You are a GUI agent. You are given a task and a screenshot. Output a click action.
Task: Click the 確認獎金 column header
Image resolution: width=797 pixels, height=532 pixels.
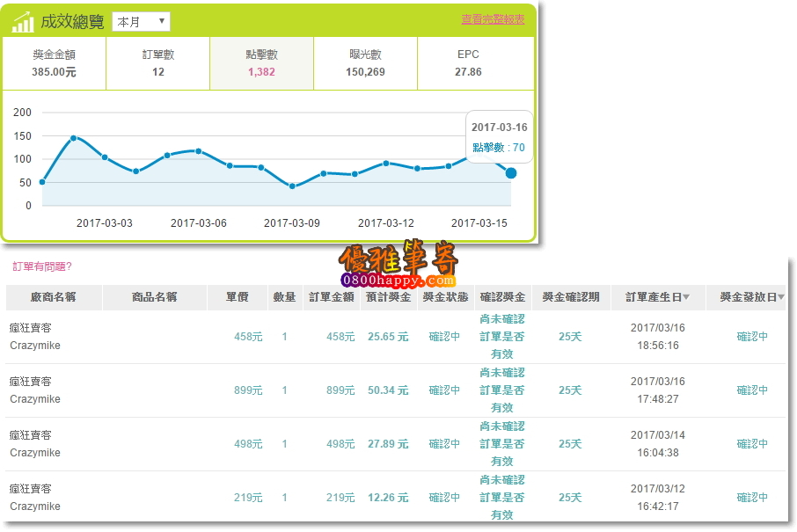[x=502, y=297]
